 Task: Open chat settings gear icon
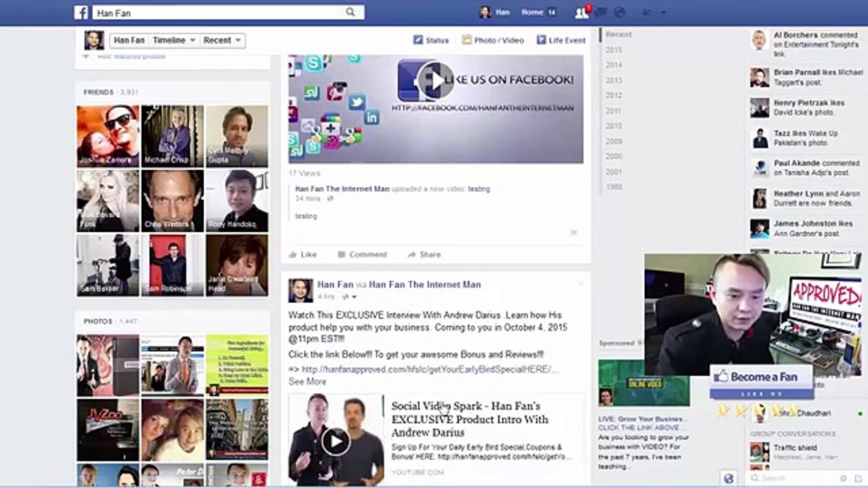(843, 479)
